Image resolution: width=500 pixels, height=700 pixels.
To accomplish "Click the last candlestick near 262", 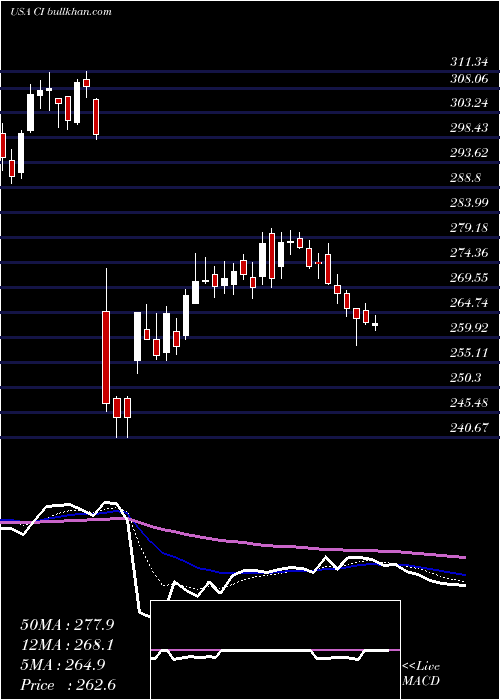I will click(x=375, y=324).
